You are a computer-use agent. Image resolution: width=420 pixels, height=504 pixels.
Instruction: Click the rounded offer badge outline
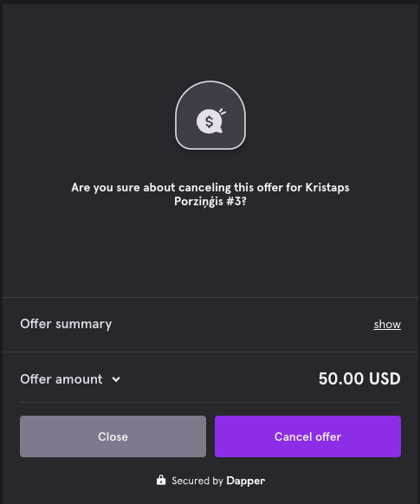[210, 115]
